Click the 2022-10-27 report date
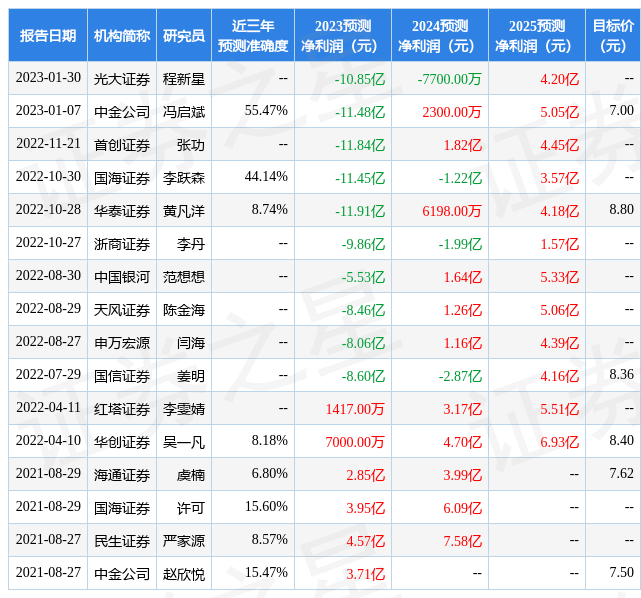Screen dimensions: 641x598 [x=48, y=244]
